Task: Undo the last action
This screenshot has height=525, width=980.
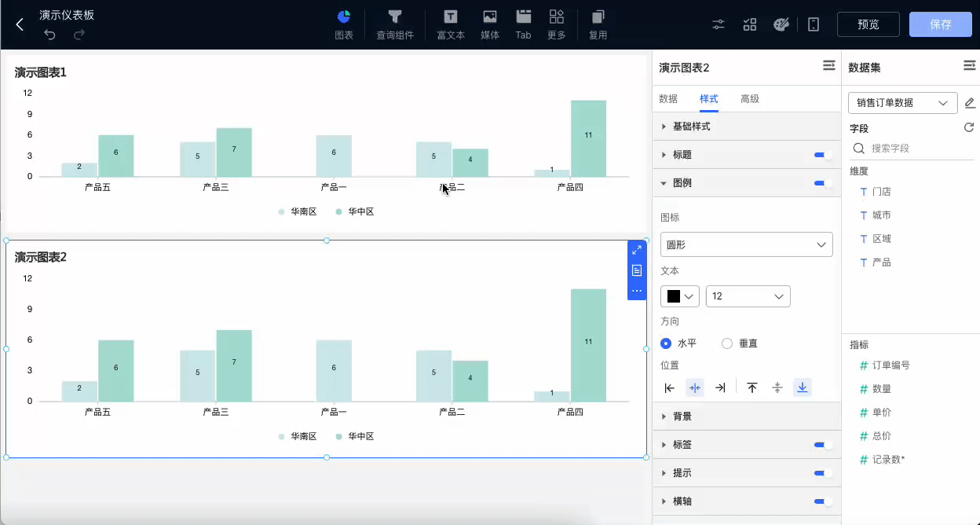Action: 49,34
